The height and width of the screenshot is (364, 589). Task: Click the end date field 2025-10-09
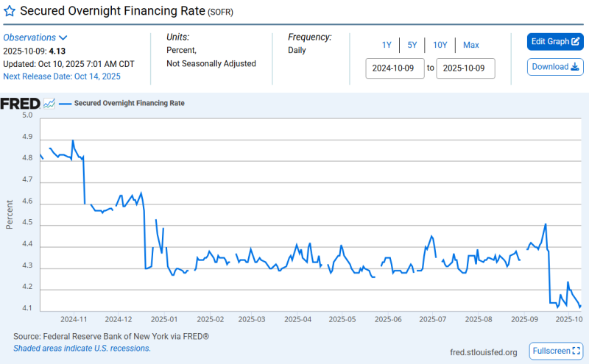click(x=465, y=68)
